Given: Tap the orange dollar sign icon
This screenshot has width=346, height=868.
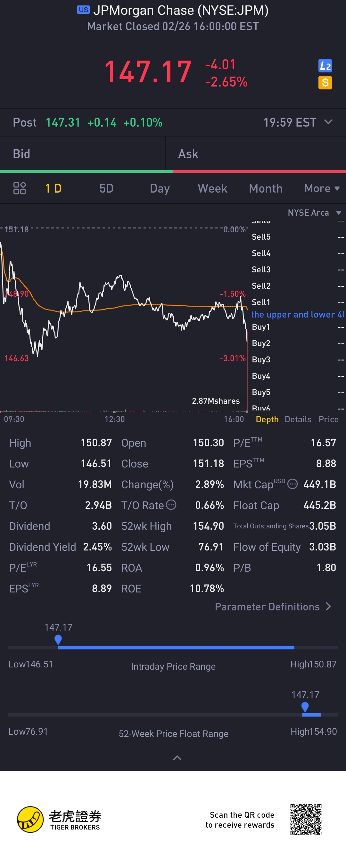Looking at the screenshot, I should pos(325,83).
